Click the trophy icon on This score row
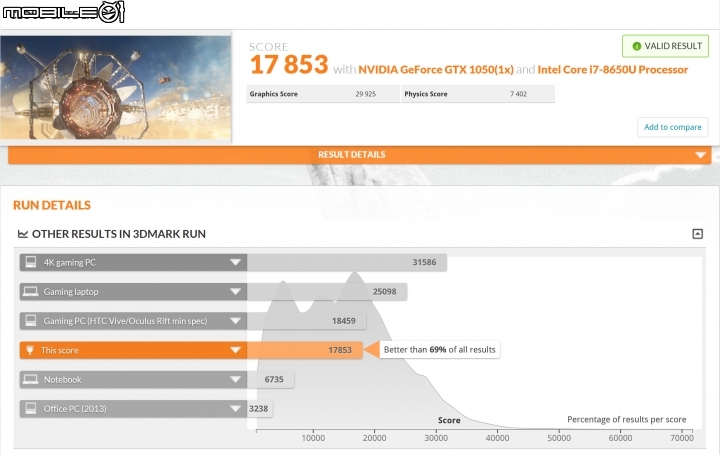This screenshot has height=455, width=720. [x=30, y=350]
